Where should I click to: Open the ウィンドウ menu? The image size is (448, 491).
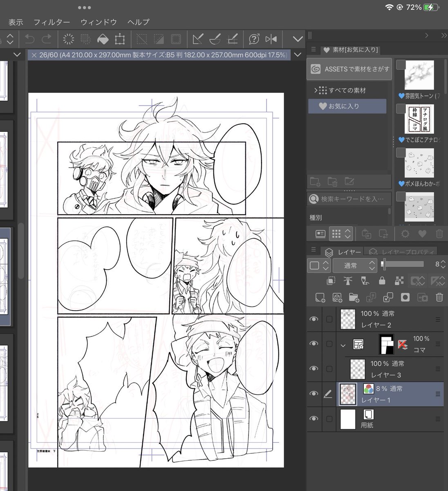click(x=99, y=22)
